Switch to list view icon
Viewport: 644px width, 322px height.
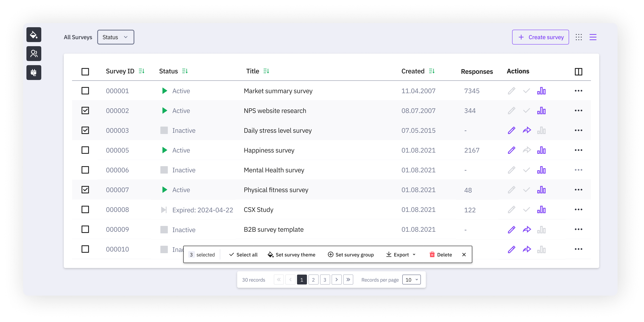pos(593,37)
